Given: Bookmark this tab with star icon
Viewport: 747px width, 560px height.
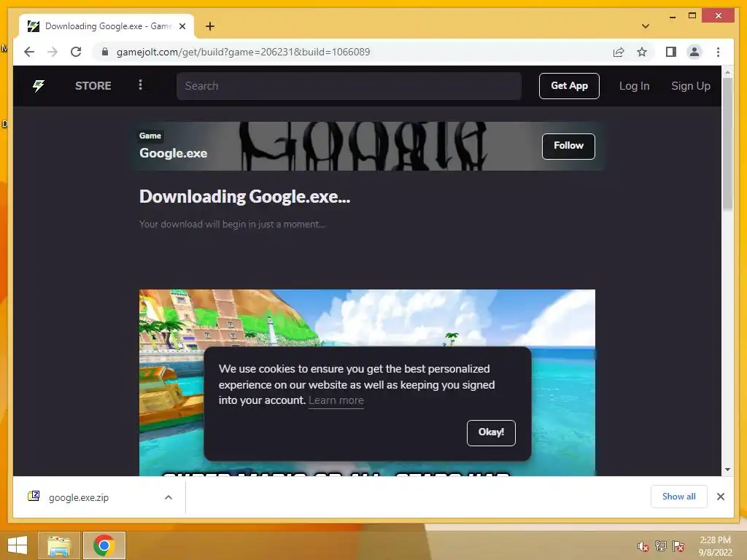Looking at the screenshot, I should tap(642, 52).
